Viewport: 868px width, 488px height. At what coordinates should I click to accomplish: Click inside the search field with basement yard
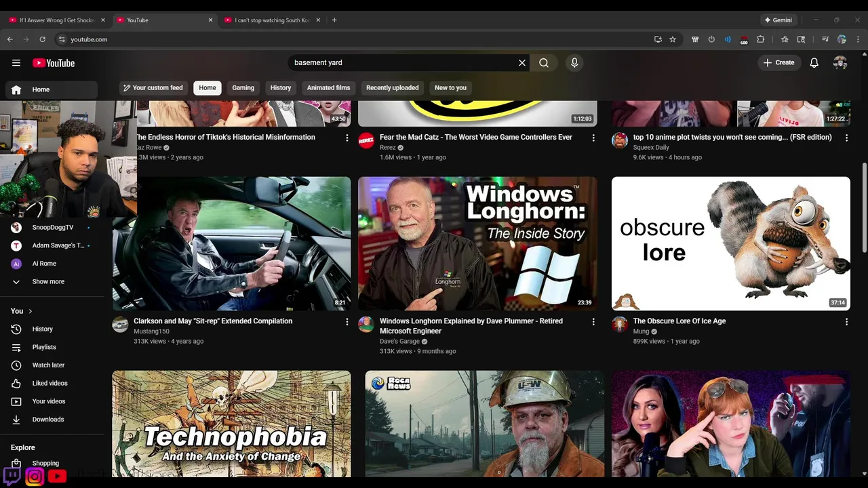(x=403, y=62)
